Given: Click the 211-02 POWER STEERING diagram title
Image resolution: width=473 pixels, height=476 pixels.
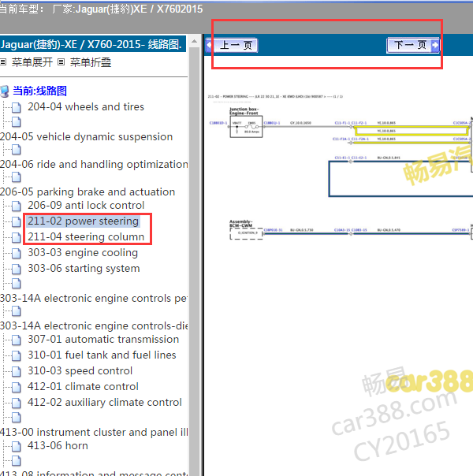Looking at the screenshot, I should (275, 96).
